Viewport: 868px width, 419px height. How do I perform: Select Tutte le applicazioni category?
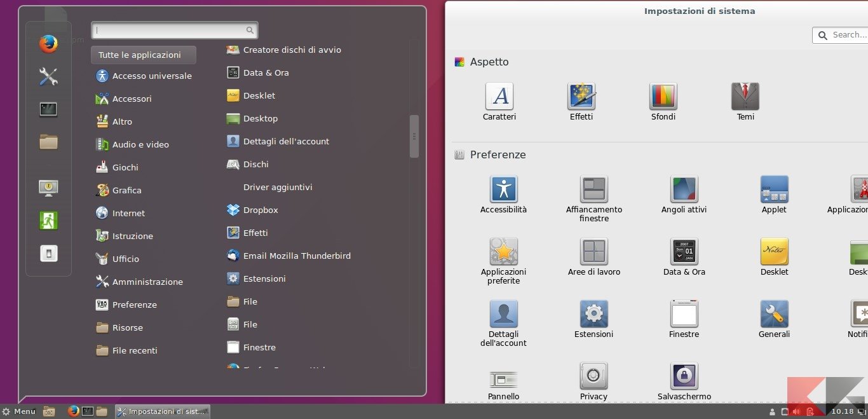[x=143, y=55]
